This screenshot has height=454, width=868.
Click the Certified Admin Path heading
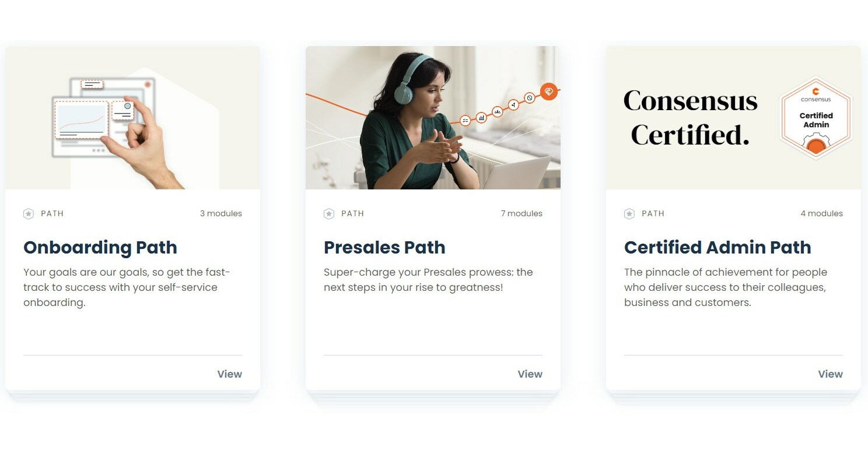click(717, 247)
